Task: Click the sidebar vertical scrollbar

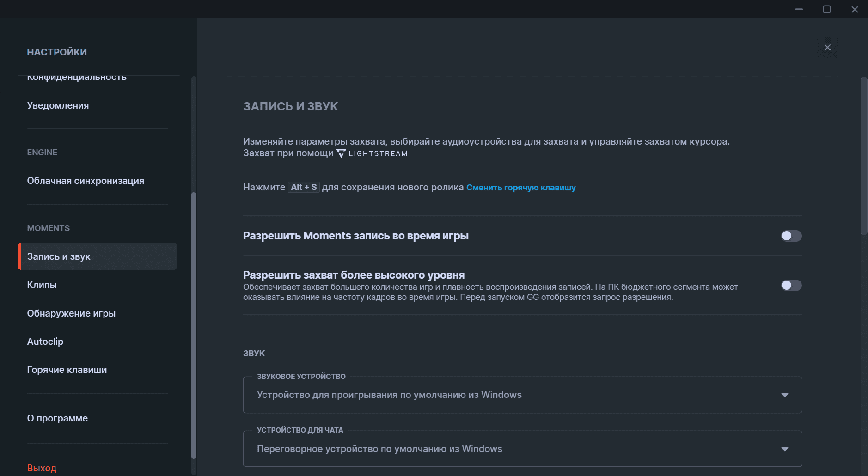Action: click(x=194, y=323)
